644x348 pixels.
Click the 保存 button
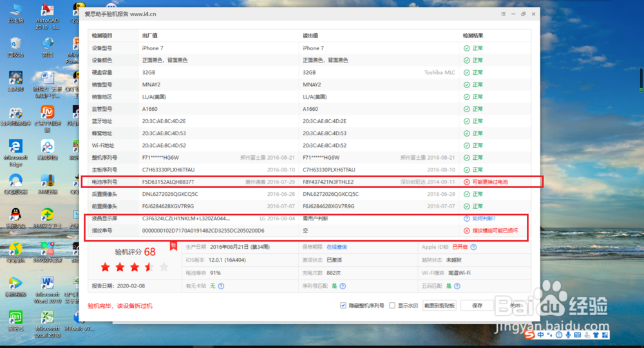pyautogui.click(x=477, y=305)
